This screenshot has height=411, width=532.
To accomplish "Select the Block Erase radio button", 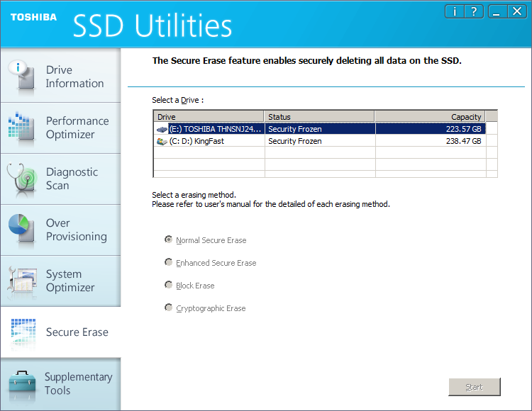I will (169, 286).
